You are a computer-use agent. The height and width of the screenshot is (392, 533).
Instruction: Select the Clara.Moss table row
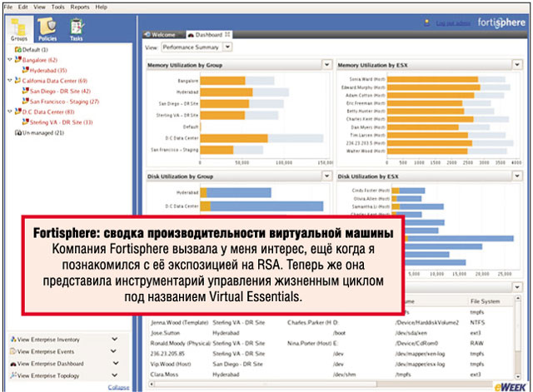(x=331, y=375)
